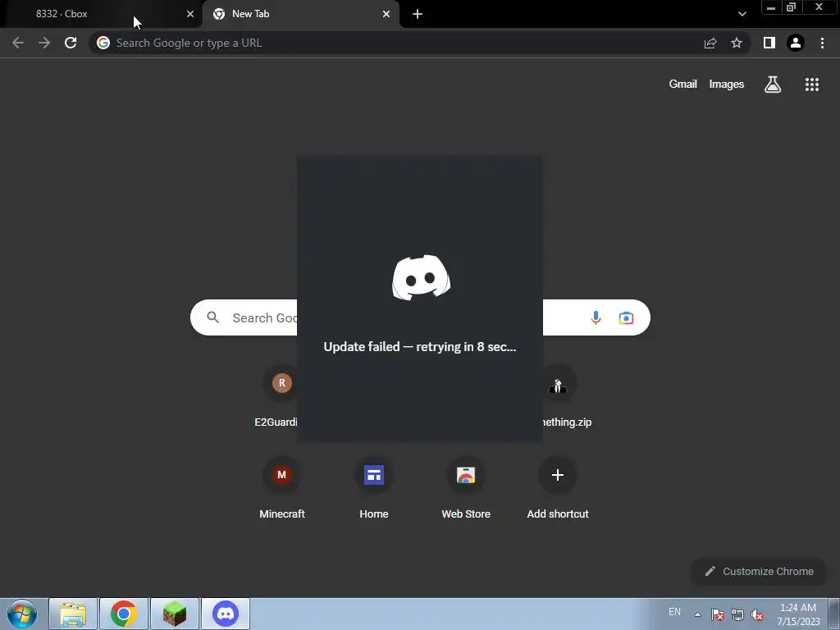
Task: Switch to Discord in the taskbar
Action: 226,614
